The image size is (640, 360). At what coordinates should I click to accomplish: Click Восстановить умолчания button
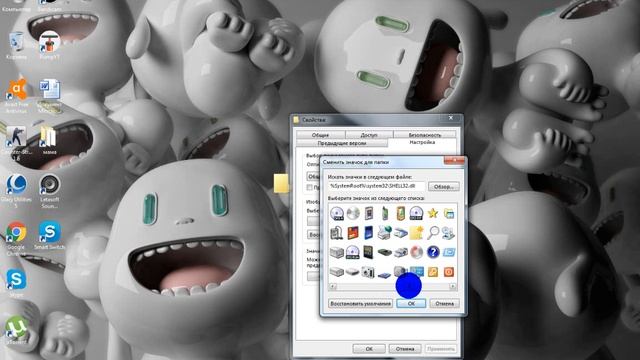[x=360, y=304]
